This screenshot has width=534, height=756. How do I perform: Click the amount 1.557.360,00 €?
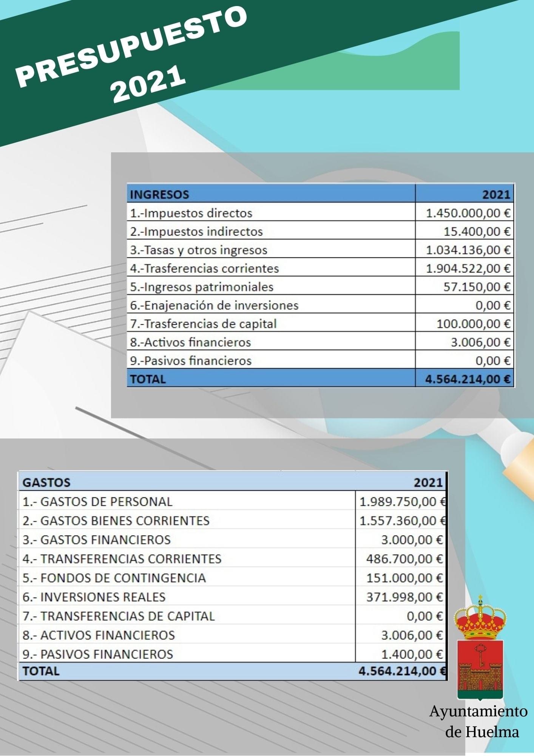coord(403,521)
